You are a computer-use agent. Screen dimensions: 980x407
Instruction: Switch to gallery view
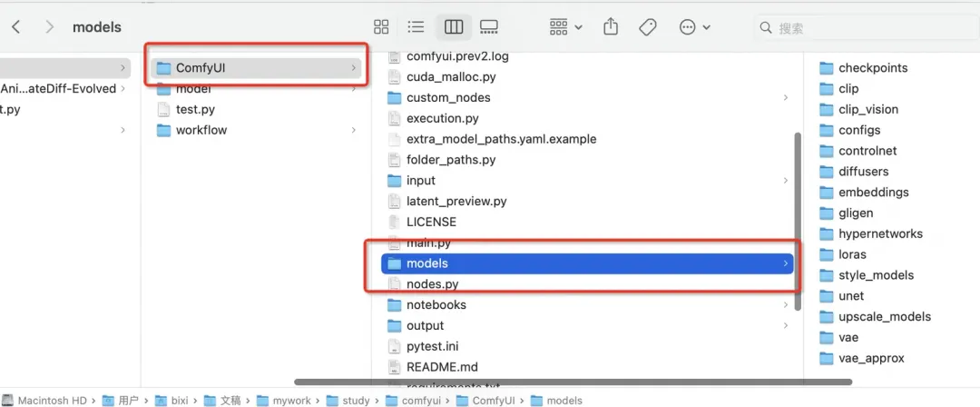(489, 27)
